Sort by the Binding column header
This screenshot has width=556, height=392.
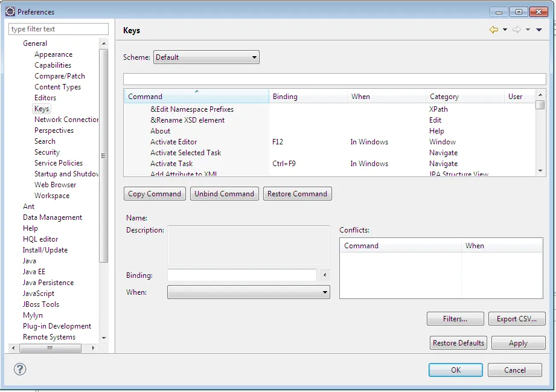[x=308, y=96]
